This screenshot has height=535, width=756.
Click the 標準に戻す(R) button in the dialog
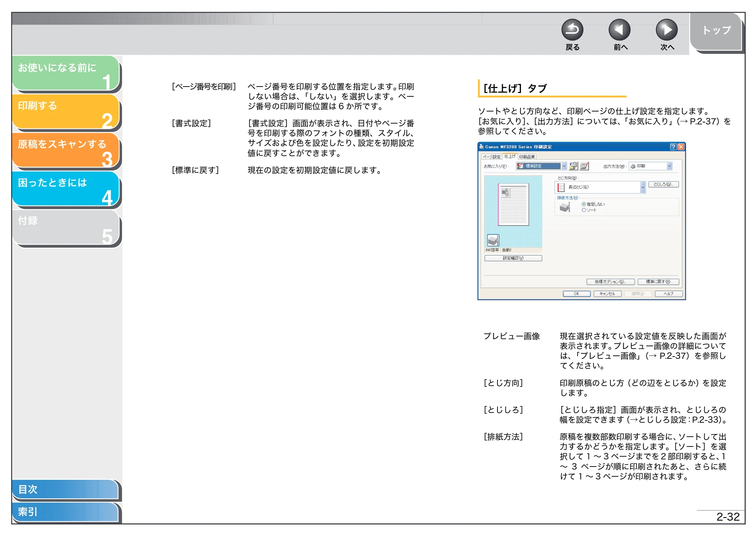click(x=658, y=282)
